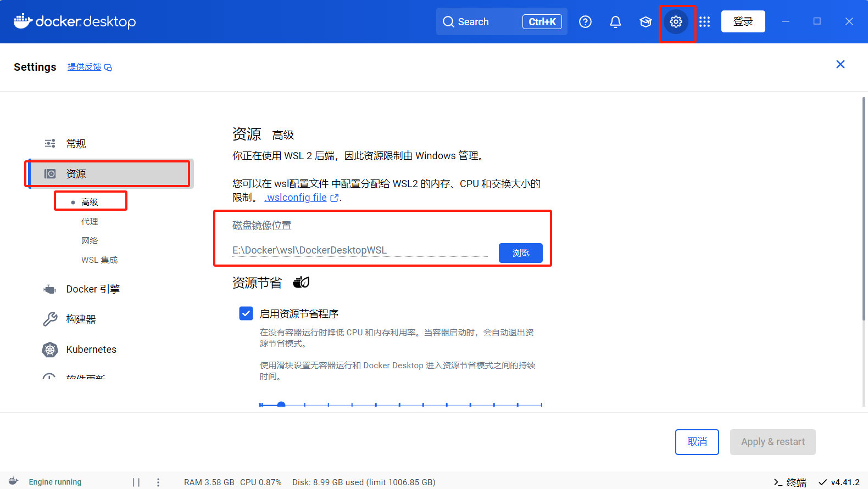The width and height of the screenshot is (868, 489).
Task: Click the external-link icon beside .wslconfig file
Action: [x=334, y=198]
